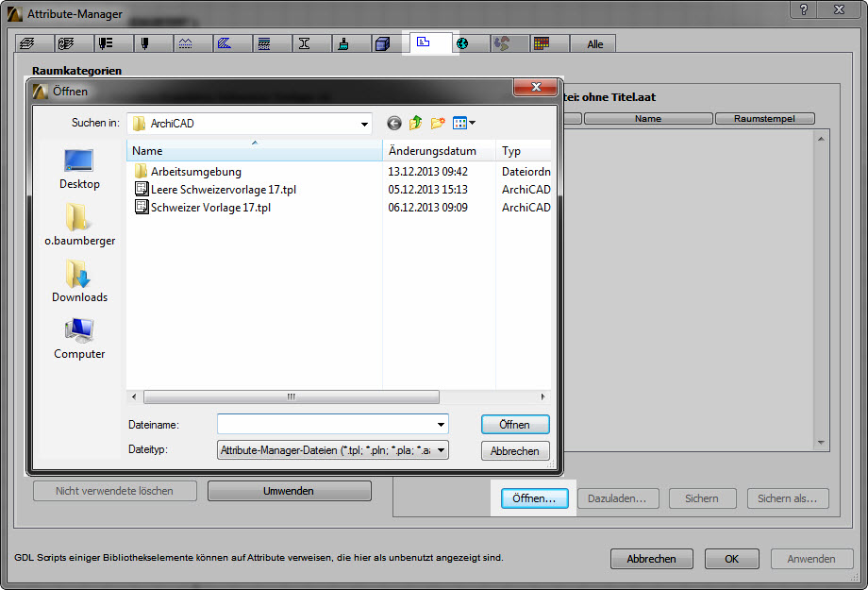The height and width of the screenshot is (590, 868).
Task: Open the Cities globe tab icon
Action: tap(462, 43)
